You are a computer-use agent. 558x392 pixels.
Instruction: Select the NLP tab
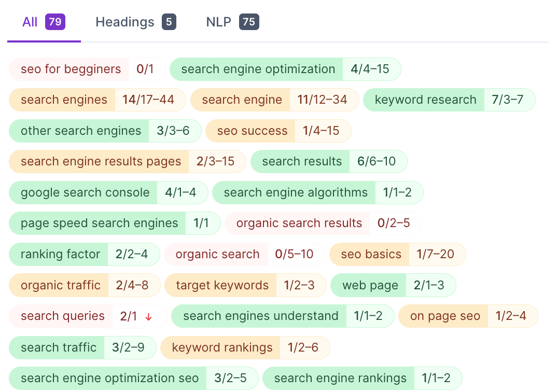(232, 22)
